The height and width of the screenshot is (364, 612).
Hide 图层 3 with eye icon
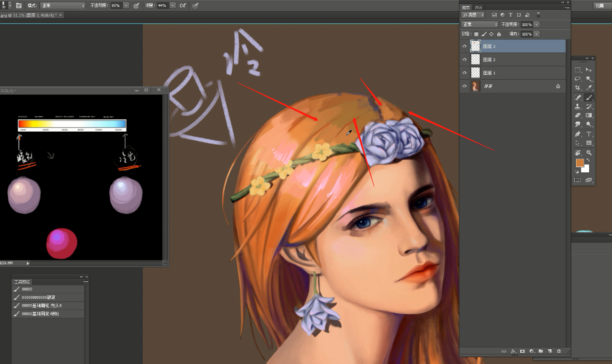pos(464,46)
